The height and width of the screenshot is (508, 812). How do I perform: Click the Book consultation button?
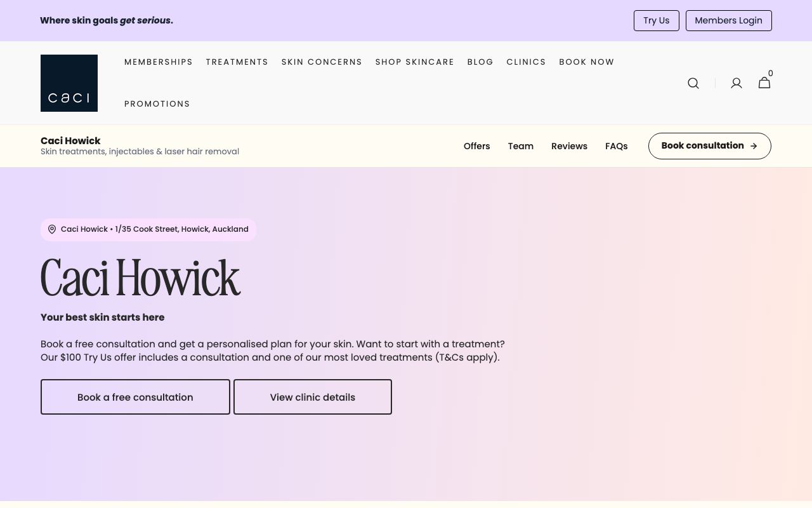tap(710, 146)
